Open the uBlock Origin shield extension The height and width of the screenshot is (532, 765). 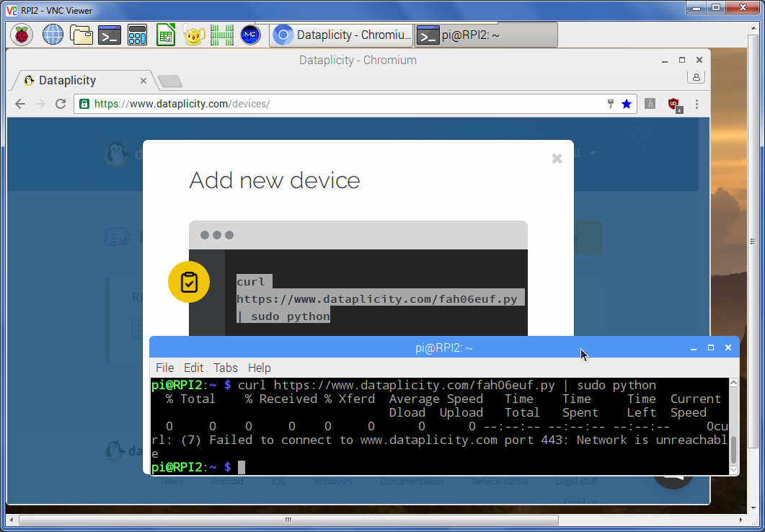point(673,104)
